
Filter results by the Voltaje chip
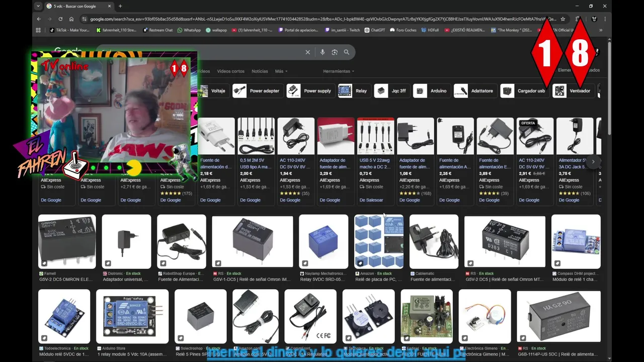point(214,91)
